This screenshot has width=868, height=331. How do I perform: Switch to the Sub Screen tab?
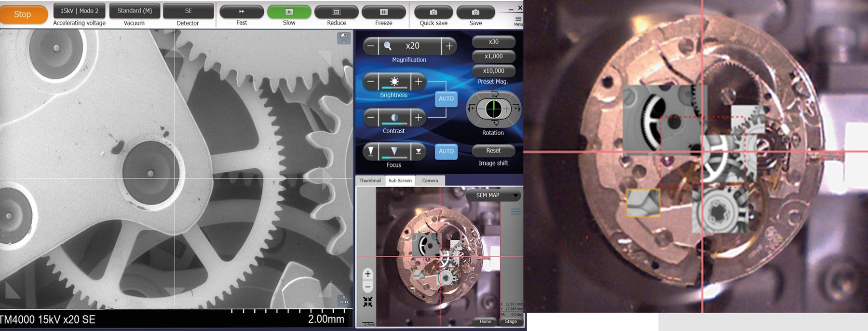pos(400,181)
